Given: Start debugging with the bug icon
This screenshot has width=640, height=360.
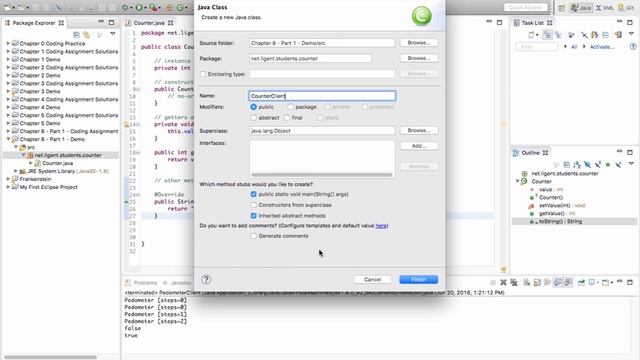Looking at the screenshot, I should pos(125,7).
